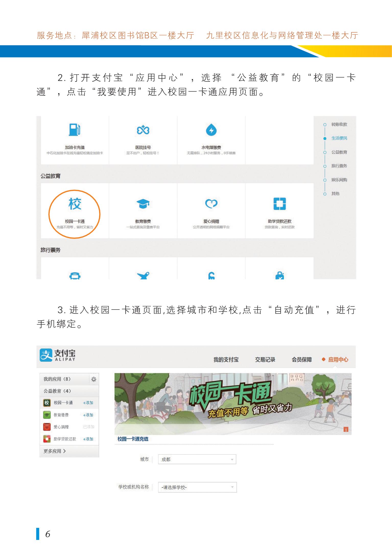The height and width of the screenshot is (558, 392).
Task: Add 助学贷款还款 via its +添加 link
Action: [x=88, y=439]
